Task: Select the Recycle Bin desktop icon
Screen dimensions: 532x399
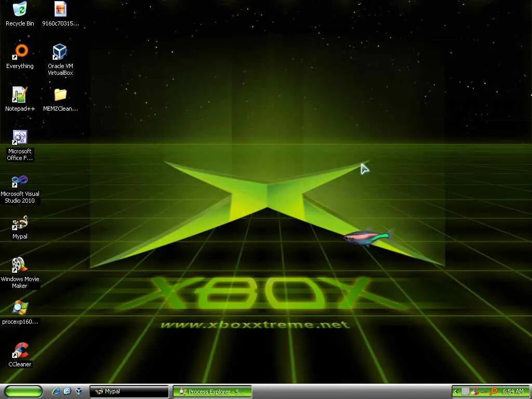Action: [x=20, y=14]
